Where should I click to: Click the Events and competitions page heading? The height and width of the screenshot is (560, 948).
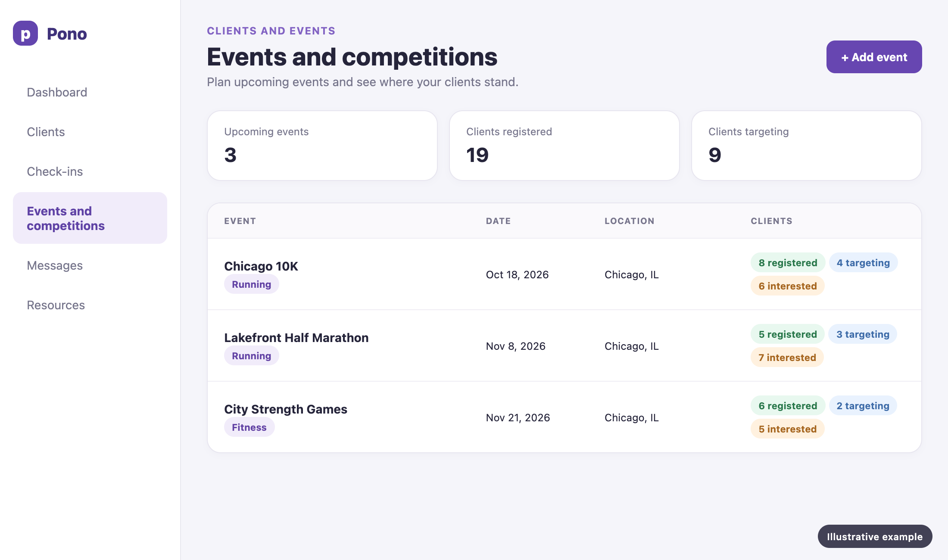(x=352, y=57)
